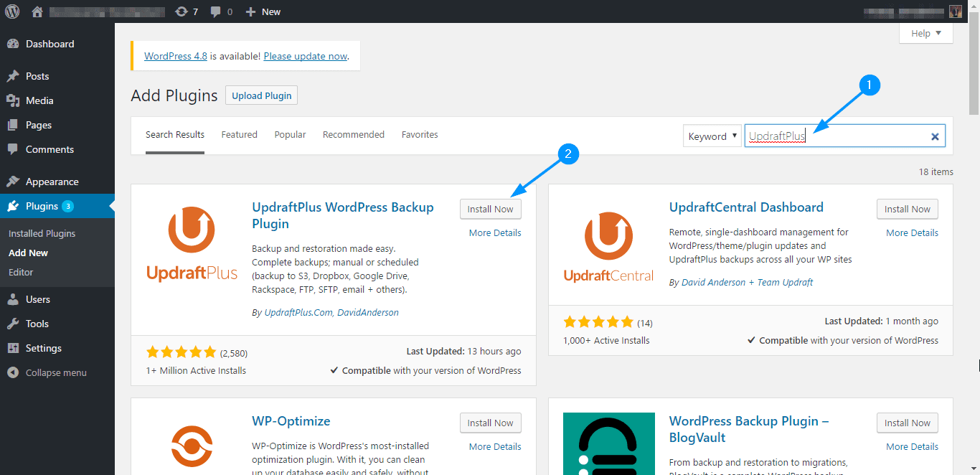980x475 pixels.
Task: Install WordPress Backup Plugin BlogVault now
Action: [x=908, y=423]
